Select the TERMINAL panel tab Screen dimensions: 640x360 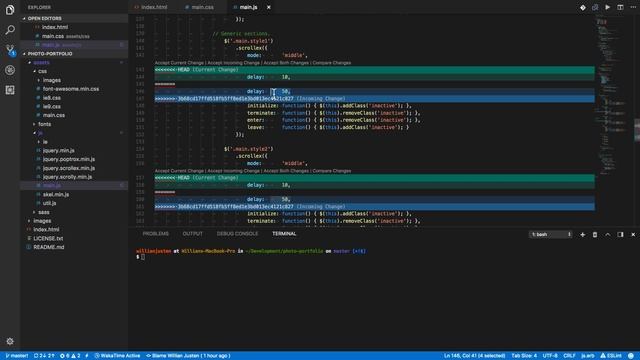coord(284,234)
